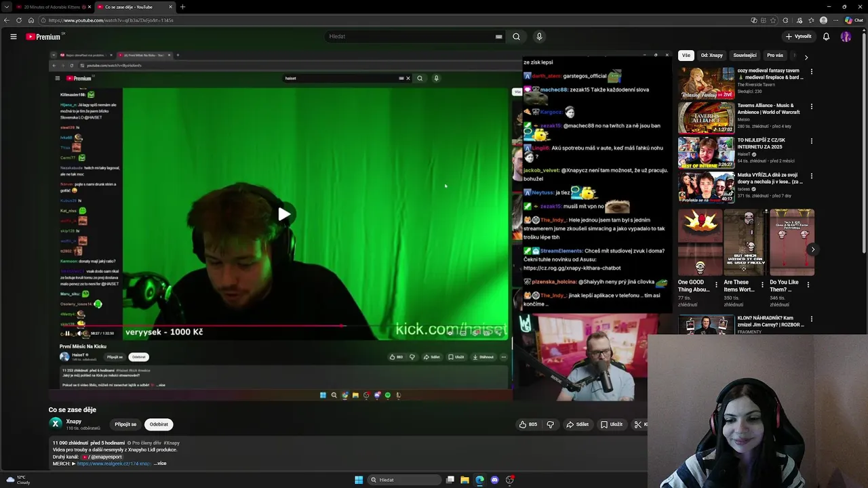The height and width of the screenshot is (488, 868).
Task: Open the browser tab list dropdown
Action: click(7, 7)
